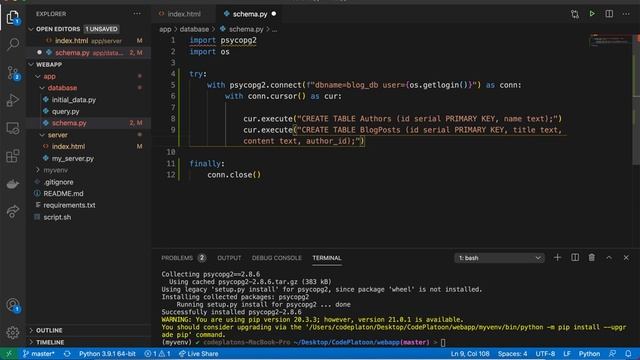The image size is (640, 360).
Task: Maximize the panel with up chevron
Action: [609, 258]
